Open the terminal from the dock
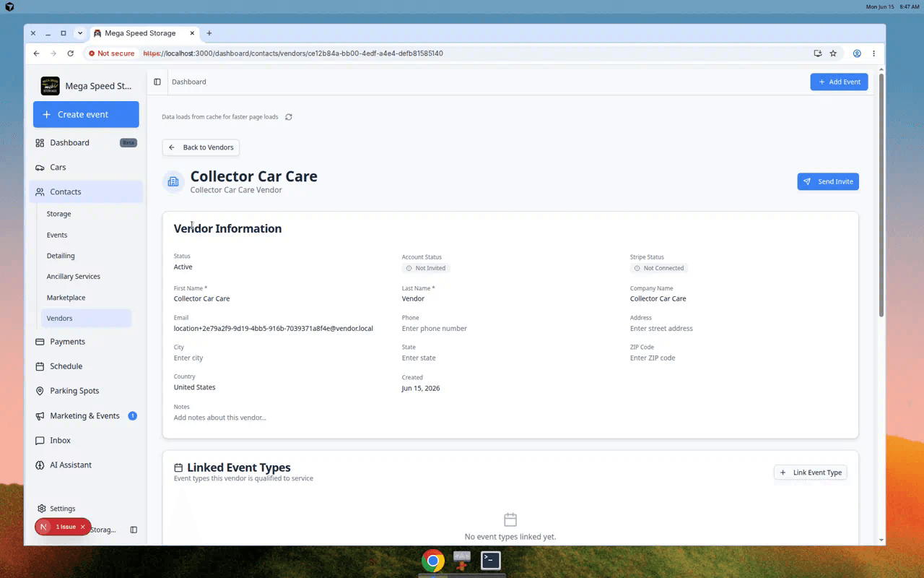 (x=491, y=561)
